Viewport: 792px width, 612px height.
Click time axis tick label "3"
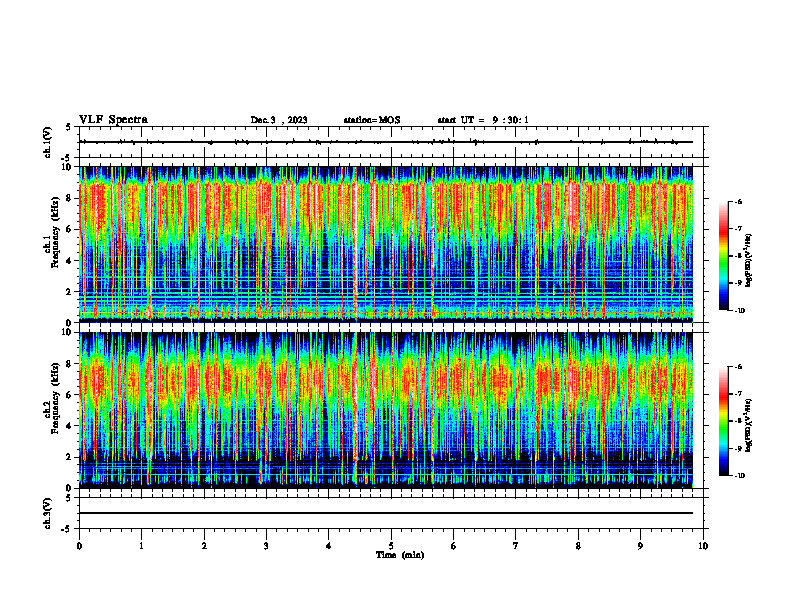pyautogui.click(x=266, y=546)
